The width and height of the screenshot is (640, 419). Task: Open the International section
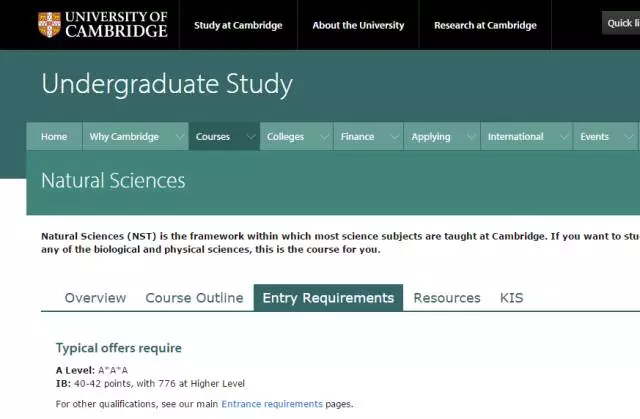(516, 137)
